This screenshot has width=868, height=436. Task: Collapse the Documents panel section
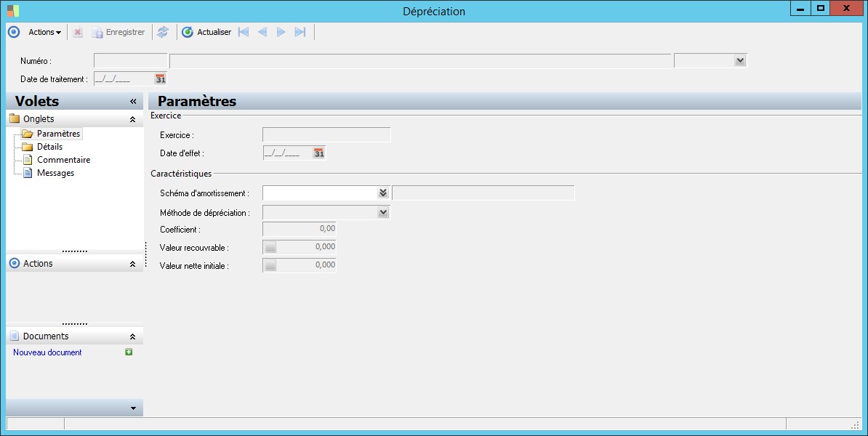[x=132, y=336]
